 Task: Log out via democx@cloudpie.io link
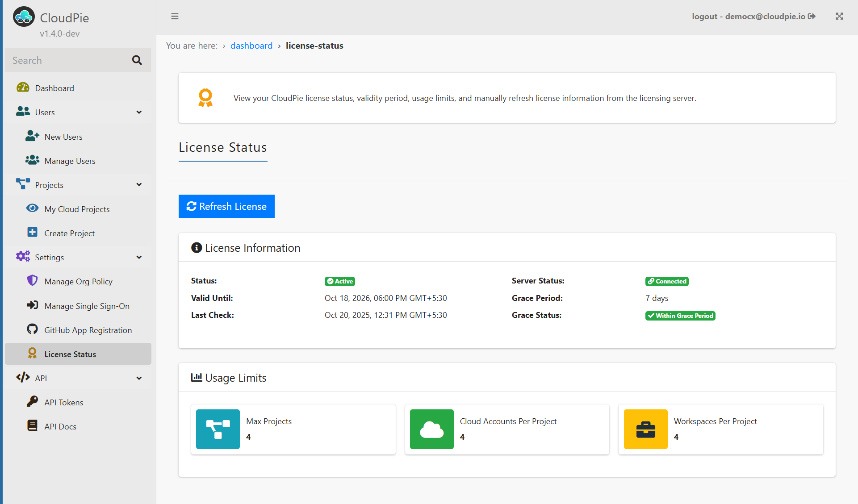pyautogui.click(x=753, y=17)
